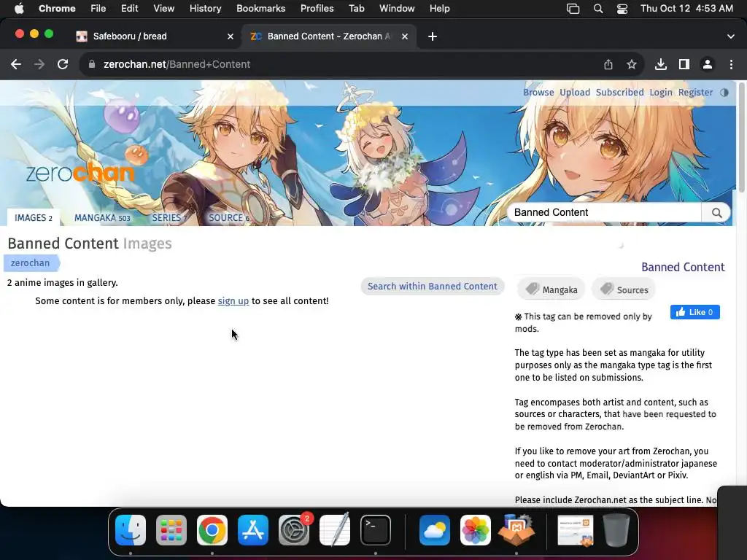747x560 pixels.
Task: Click Search within Banned Content button
Action: click(432, 286)
